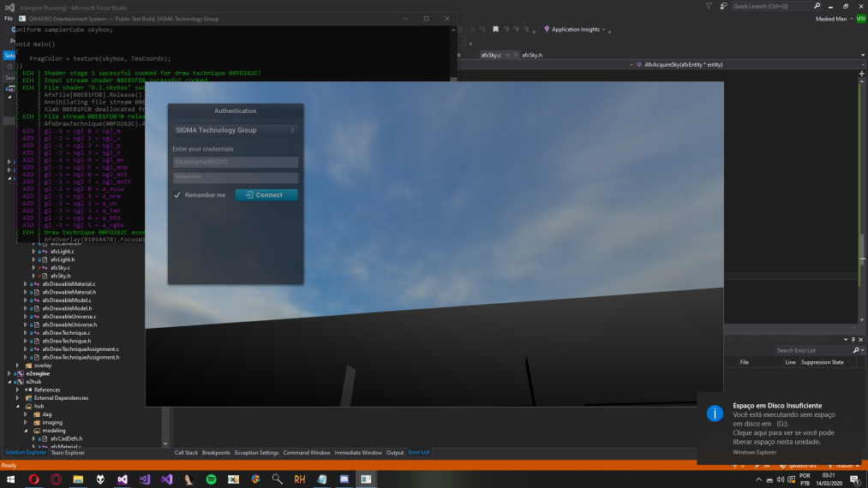Open Opera browser from taskbar

(x=33, y=479)
